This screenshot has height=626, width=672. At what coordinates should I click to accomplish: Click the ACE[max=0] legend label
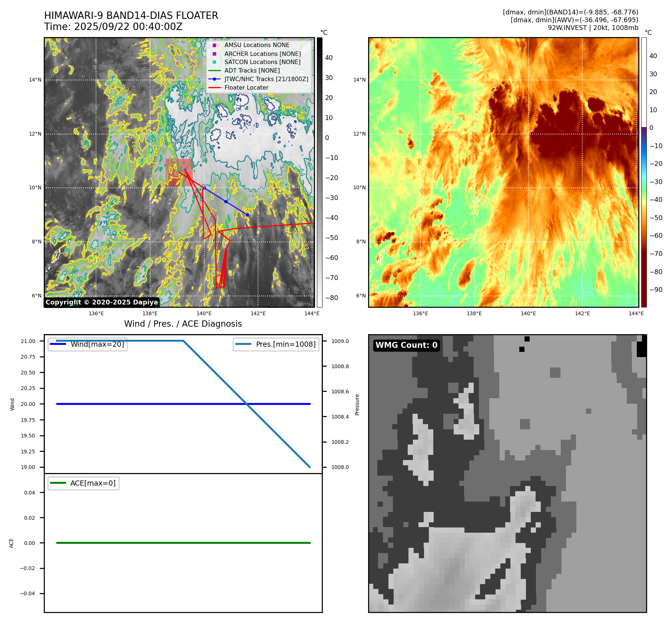click(93, 483)
